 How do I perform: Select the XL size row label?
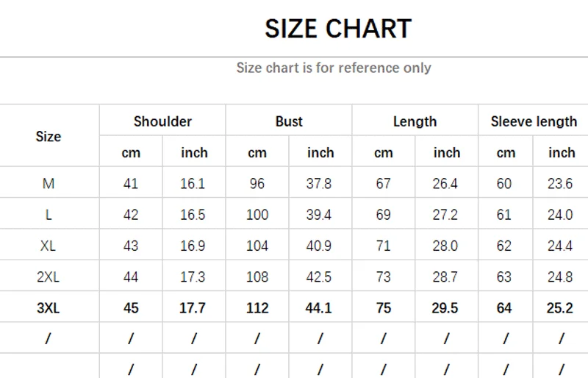pos(49,246)
